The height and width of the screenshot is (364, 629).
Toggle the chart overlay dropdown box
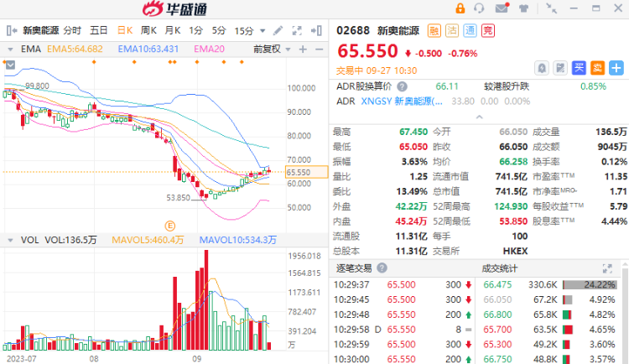coord(10,65)
